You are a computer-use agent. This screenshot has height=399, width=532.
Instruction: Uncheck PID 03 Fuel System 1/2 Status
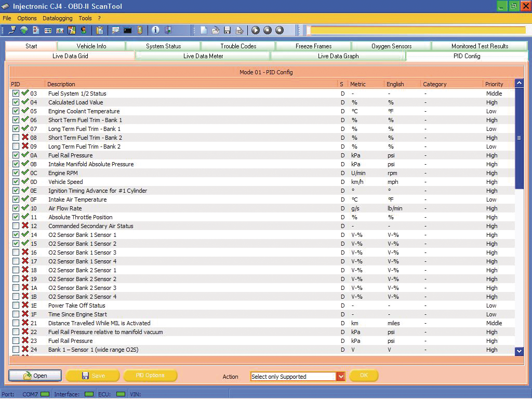pos(16,94)
